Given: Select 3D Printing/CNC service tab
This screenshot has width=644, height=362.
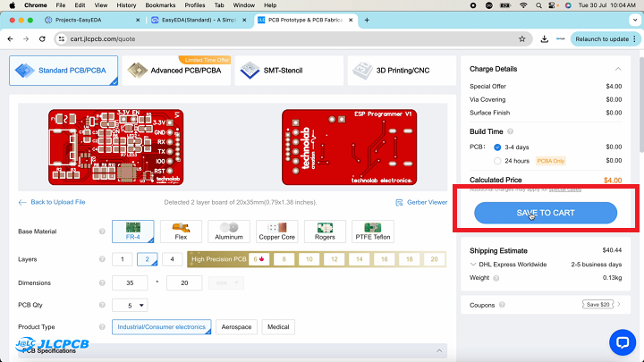Looking at the screenshot, I should click(402, 71).
